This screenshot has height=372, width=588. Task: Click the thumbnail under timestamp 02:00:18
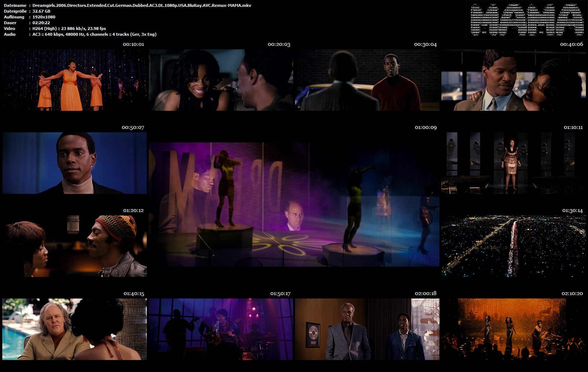[x=367, y=329]
